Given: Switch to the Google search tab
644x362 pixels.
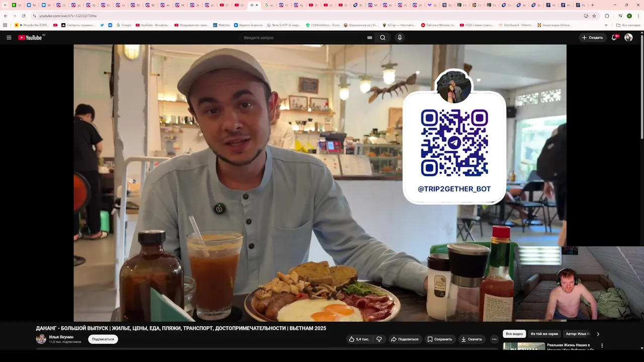Looking at the screenshot, I should click(x=269, y=5).
